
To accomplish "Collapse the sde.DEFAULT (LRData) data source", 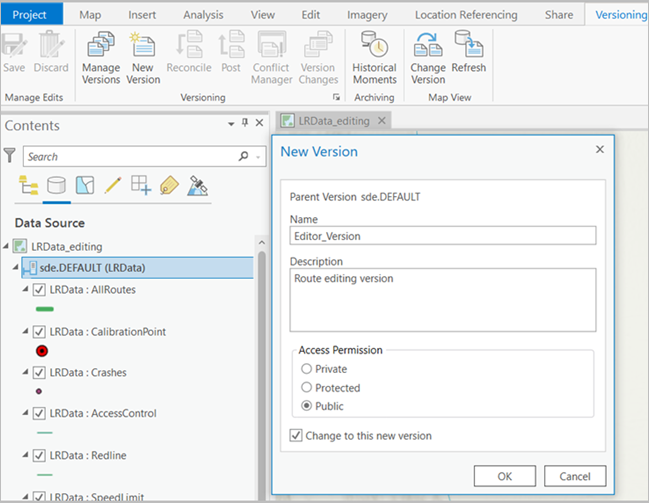I will coord(14,268).
